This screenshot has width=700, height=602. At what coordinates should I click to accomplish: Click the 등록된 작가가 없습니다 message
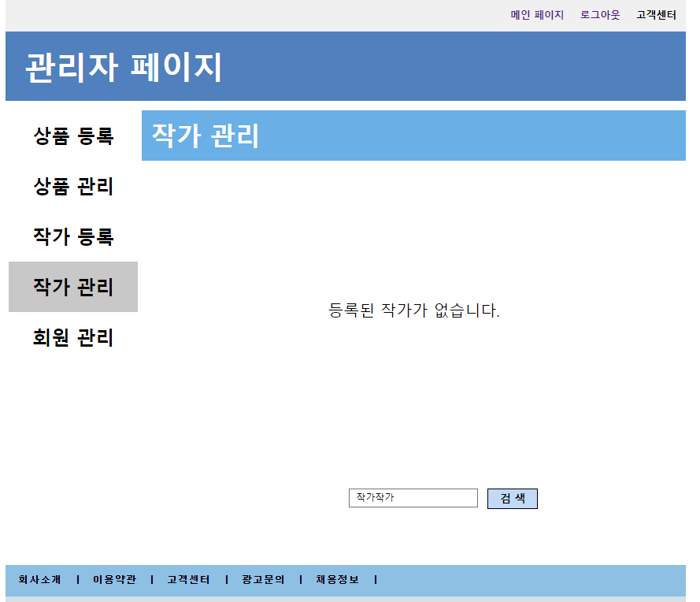point(414,310)
